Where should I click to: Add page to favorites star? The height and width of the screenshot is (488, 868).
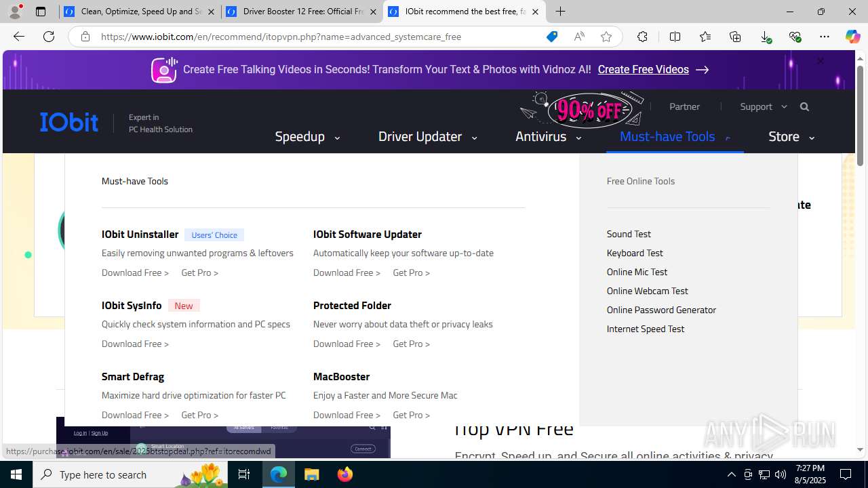(x=606, y=37)
